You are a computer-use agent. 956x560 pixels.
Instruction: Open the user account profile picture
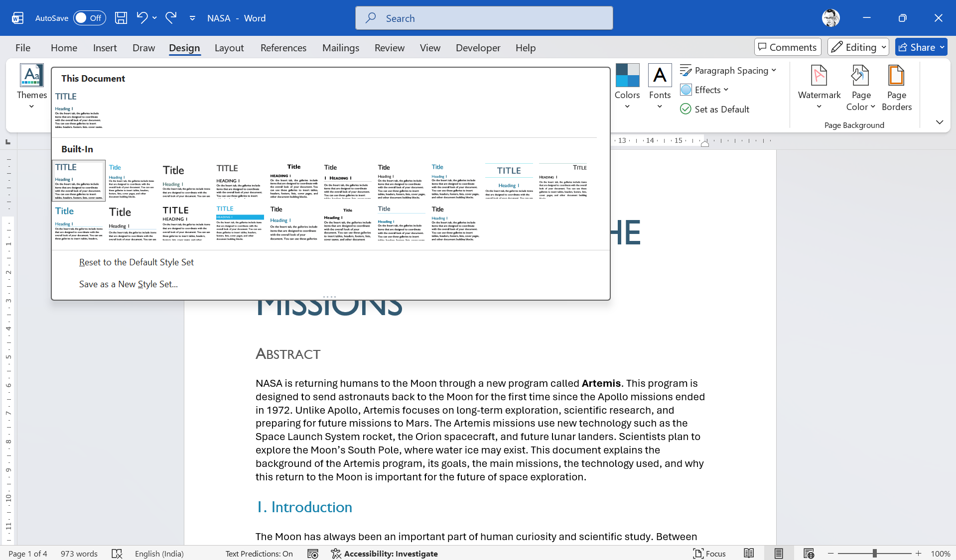pos(830,18)
